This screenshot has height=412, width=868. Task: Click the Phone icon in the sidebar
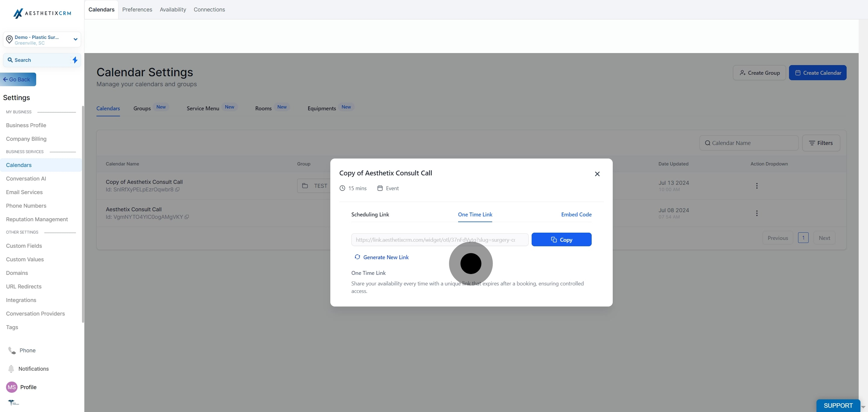click(12, 350)
